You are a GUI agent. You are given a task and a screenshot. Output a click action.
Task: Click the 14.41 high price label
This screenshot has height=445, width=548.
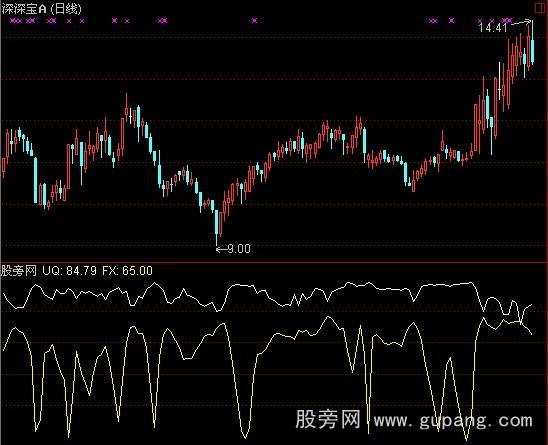point(492,28)
